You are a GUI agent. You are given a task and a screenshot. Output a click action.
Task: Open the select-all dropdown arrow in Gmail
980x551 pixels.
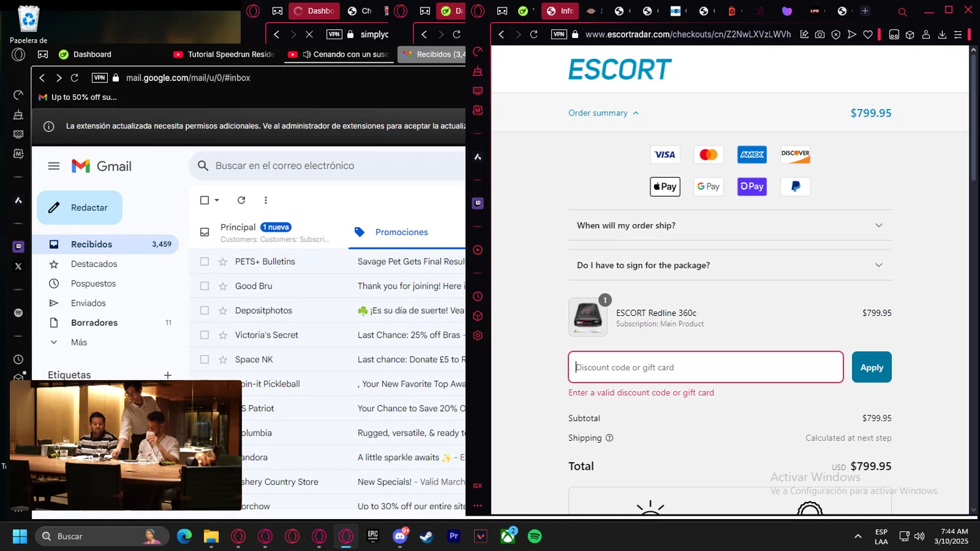(217, 200)
